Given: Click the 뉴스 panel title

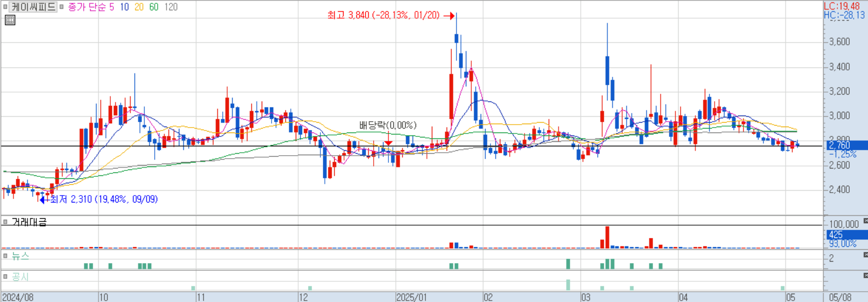Looking at the screenshot, I should [x=21, y=256].
